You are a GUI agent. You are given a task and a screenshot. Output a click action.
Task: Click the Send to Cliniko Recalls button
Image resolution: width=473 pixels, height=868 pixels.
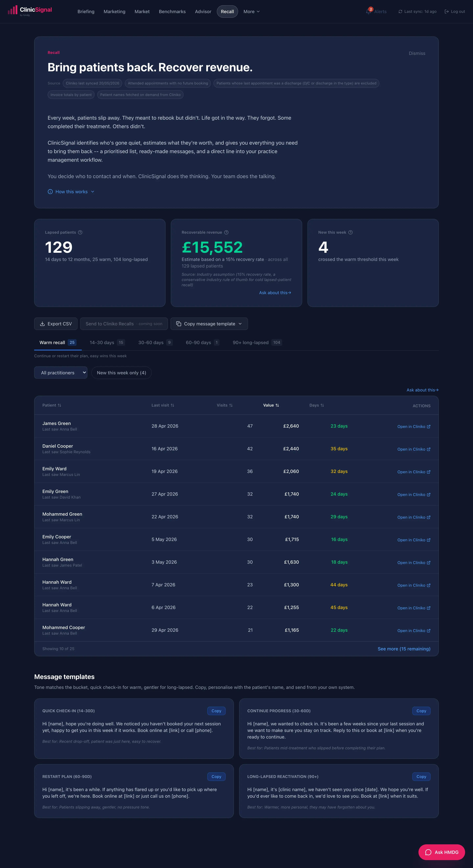124,324
